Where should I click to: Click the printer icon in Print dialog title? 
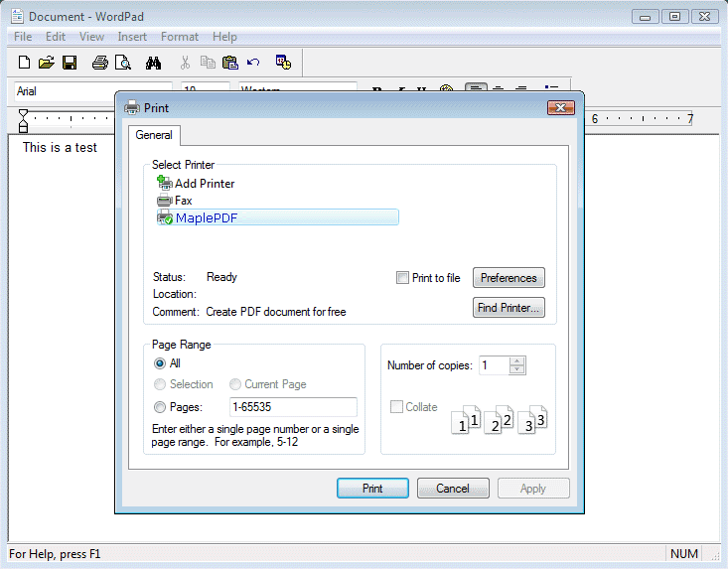coord(132,107)
